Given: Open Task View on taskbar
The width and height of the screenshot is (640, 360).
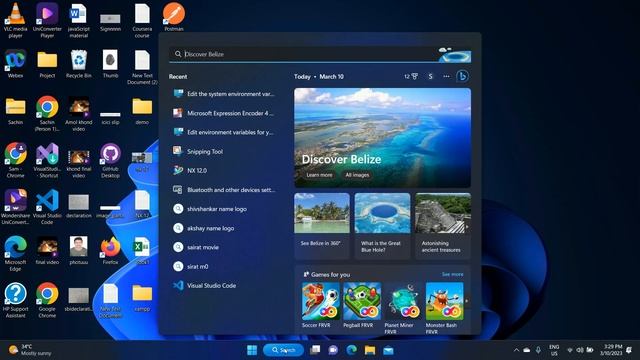Looking at the screenshot, I should [315, 350].
